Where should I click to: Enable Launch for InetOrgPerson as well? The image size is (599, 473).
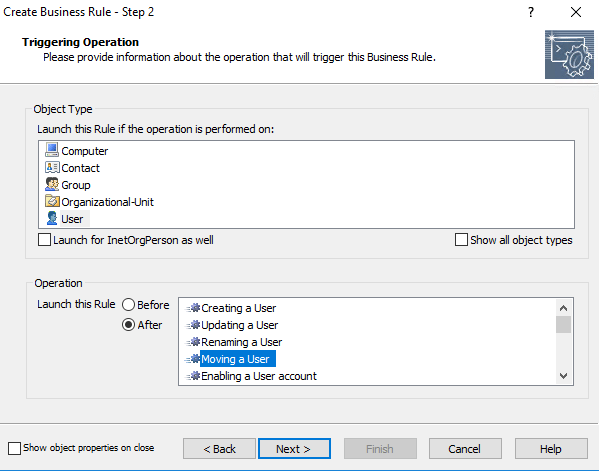click(44, 240)
